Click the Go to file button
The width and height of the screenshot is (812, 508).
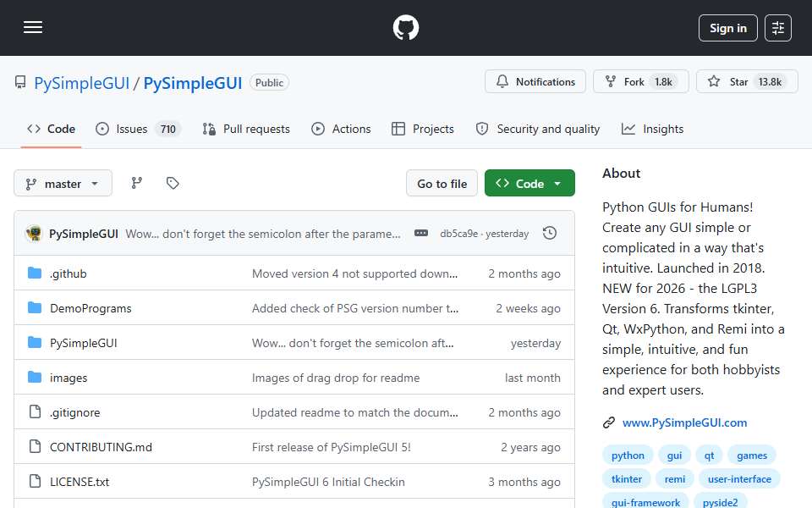[x=442, y=184]
